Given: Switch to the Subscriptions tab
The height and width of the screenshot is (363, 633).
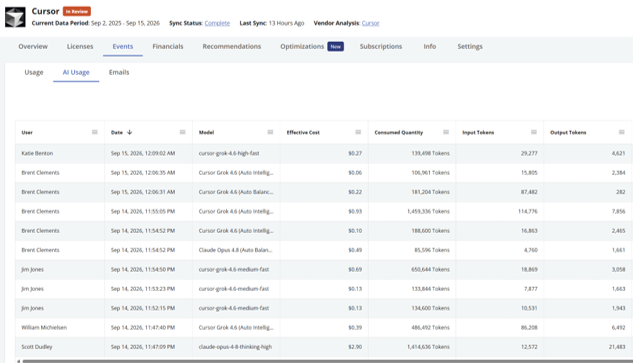Looking at the screenshot, I should point(381,46).
